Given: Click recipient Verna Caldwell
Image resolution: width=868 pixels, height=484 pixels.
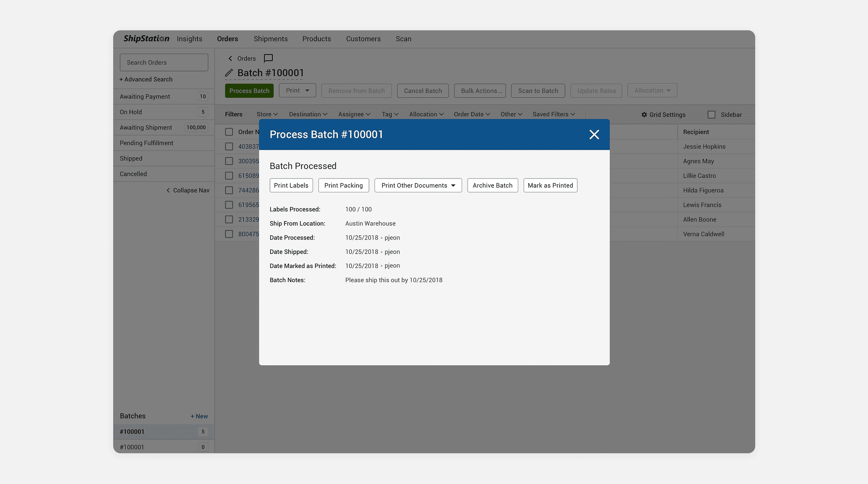Looking at the screenshot, I should pyautogui.click(x=703, y=234).
